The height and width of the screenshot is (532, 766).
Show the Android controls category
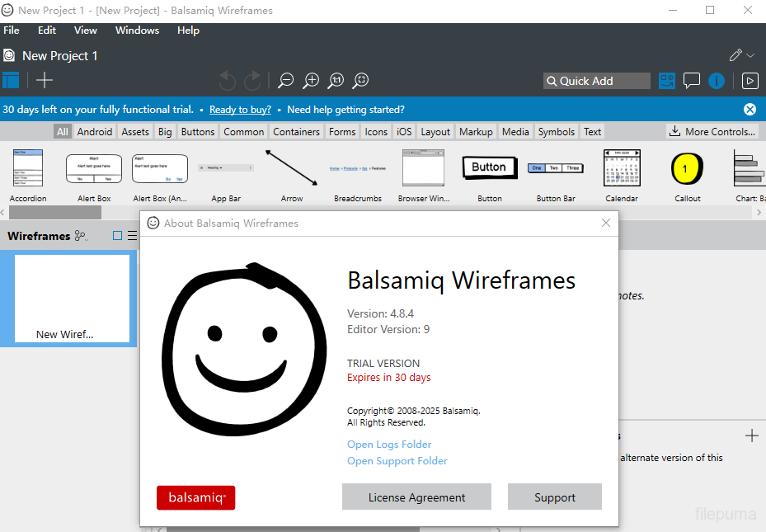point(95,131)
